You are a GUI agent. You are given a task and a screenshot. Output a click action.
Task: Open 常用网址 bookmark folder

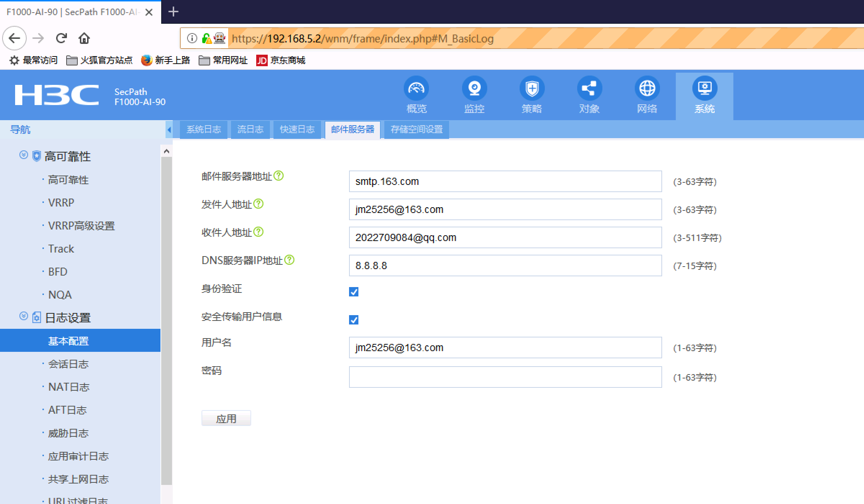pos(223,60)
